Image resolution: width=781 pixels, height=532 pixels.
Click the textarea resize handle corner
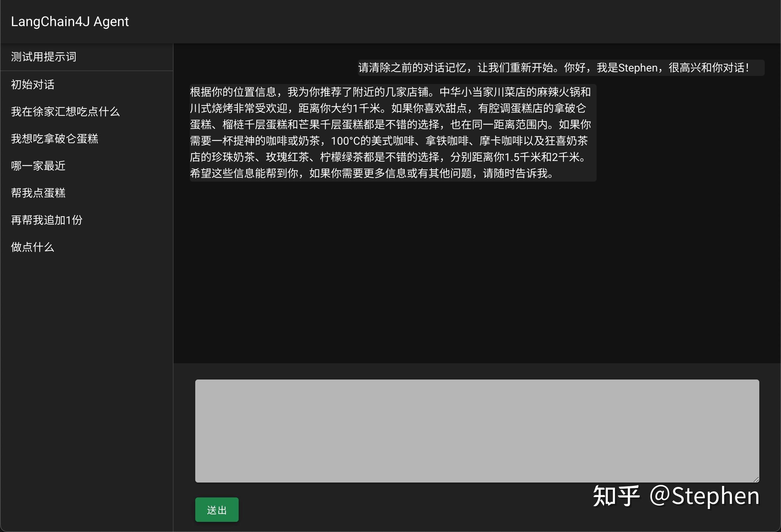pyautogui.click(x=755, y=479)
